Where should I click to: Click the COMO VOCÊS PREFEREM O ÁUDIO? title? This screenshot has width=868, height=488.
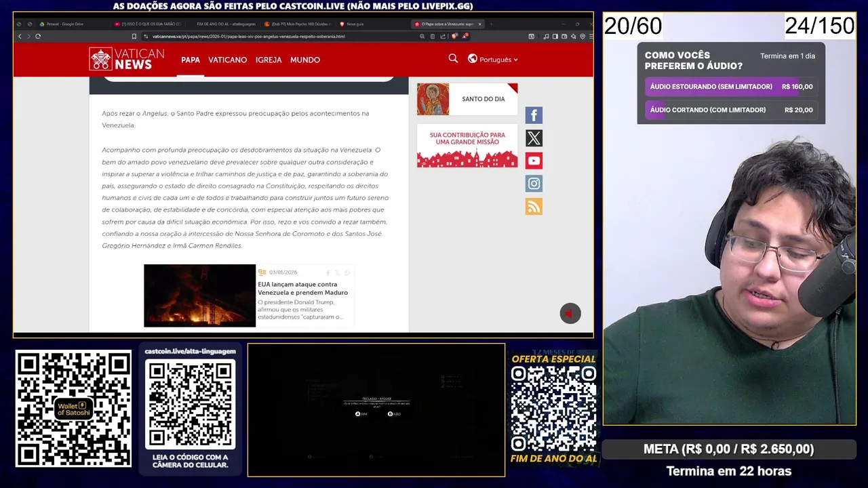[x=693, y=60]
